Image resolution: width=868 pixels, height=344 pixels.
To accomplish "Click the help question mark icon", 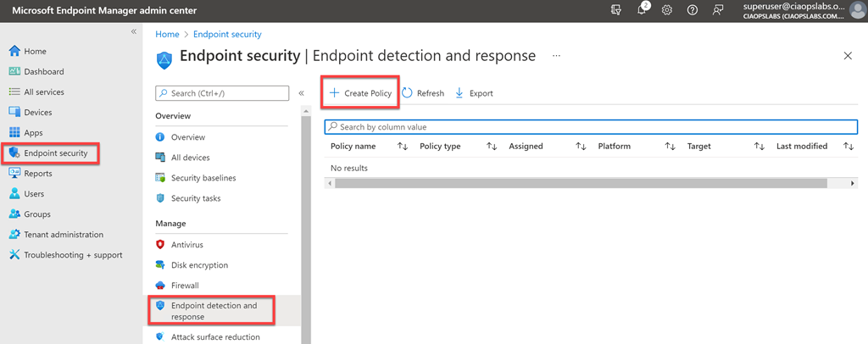I will click(693, 10).
